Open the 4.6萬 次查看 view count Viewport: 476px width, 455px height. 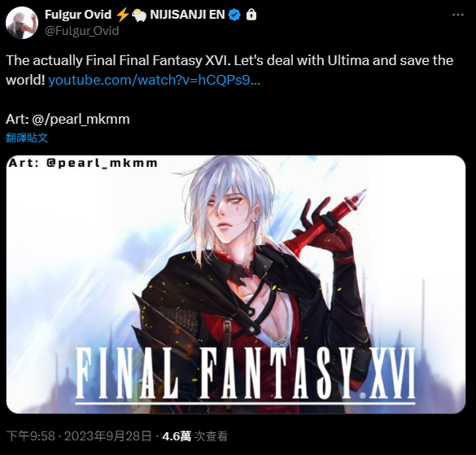coord(195,436)
